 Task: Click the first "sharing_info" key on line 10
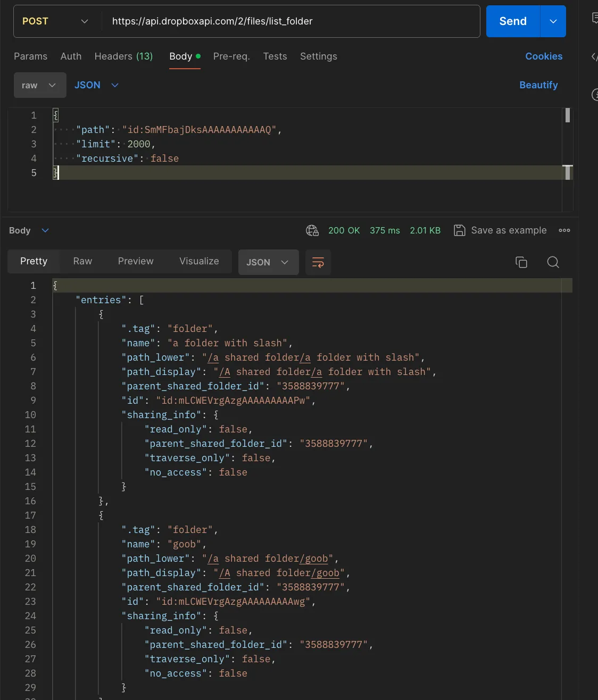(x=161, y=415)
